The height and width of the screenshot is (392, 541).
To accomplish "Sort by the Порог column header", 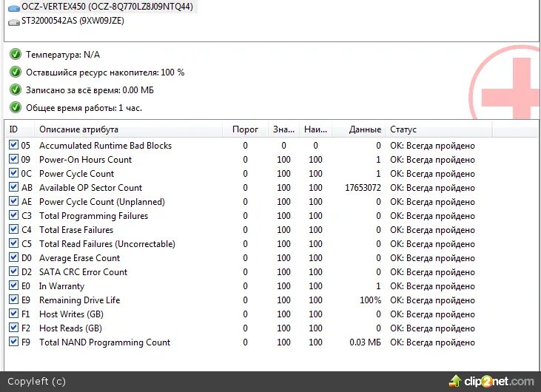I will point(245,129).
